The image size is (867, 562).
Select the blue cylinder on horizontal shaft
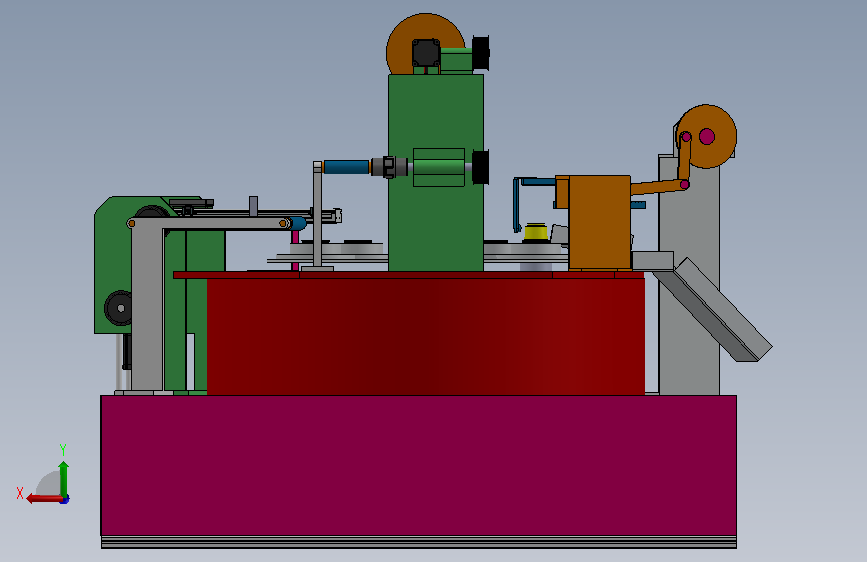click(346, 166)
